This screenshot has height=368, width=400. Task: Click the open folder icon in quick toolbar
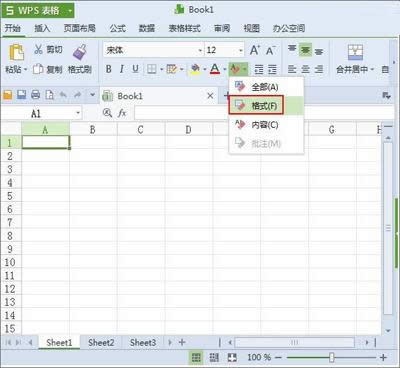tap(7, 95)
